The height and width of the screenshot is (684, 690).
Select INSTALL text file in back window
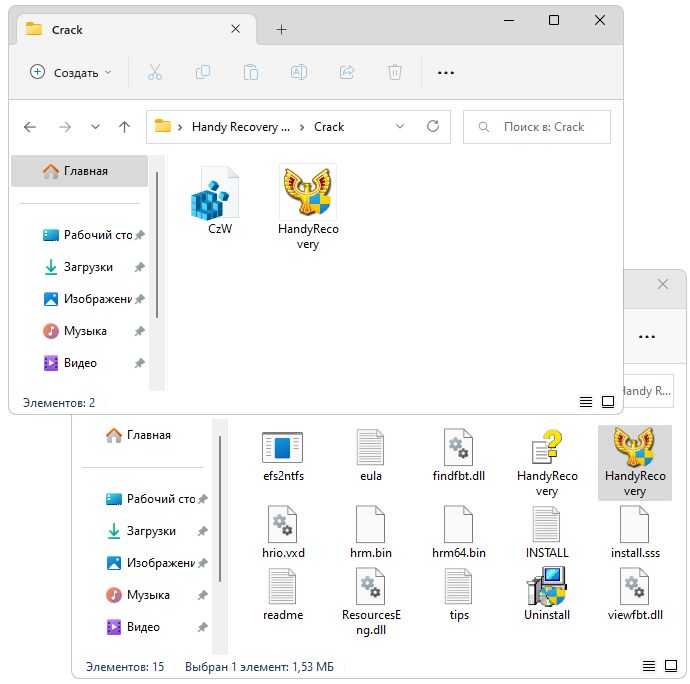click(x=547, y=532)
